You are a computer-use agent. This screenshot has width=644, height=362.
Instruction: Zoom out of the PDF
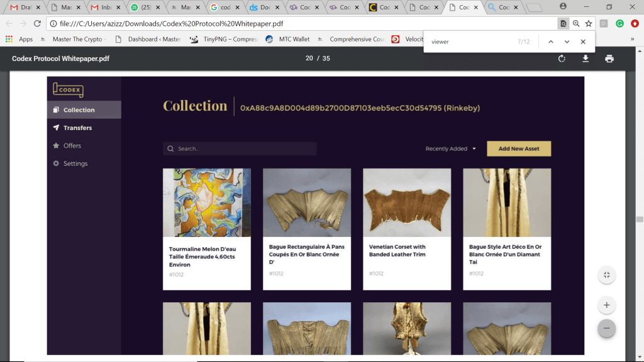tap(607, 328)
